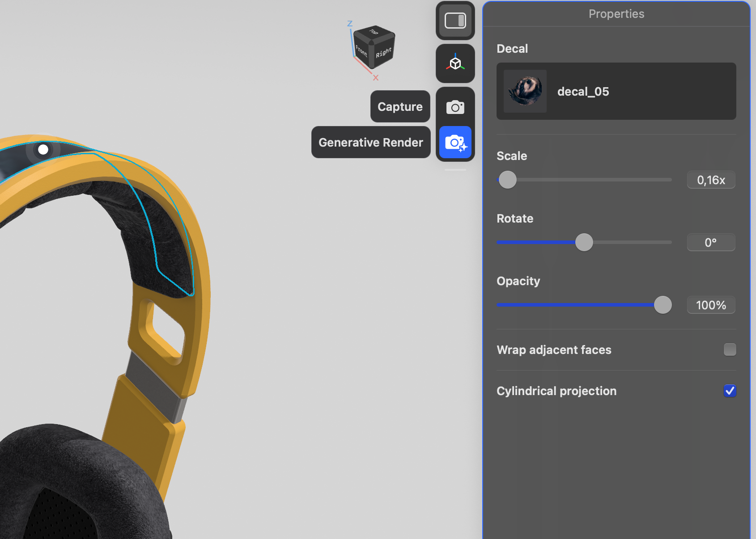Click the Generative Render camera icon
Viewport: 756px width, 539px height.
coord(455,143)
